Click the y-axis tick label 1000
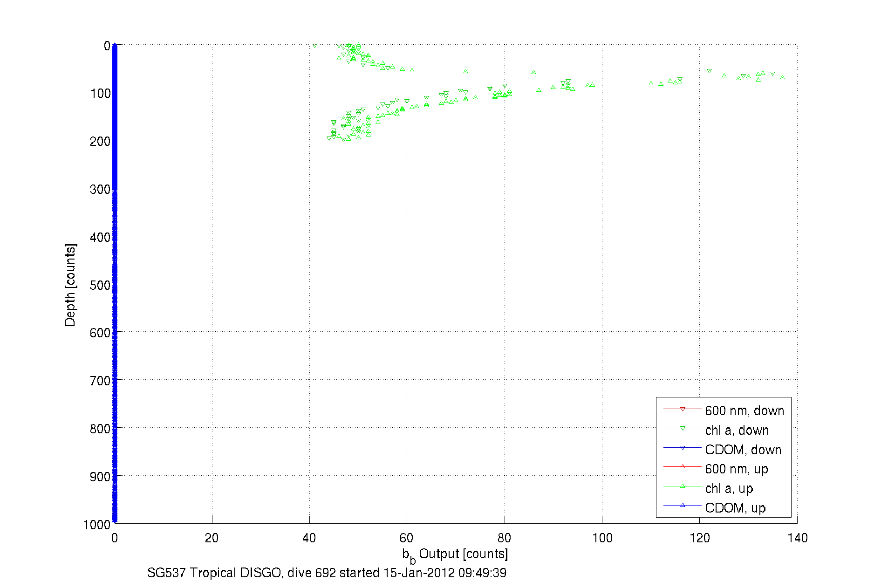Screen dimensions: 881x588 96,525
